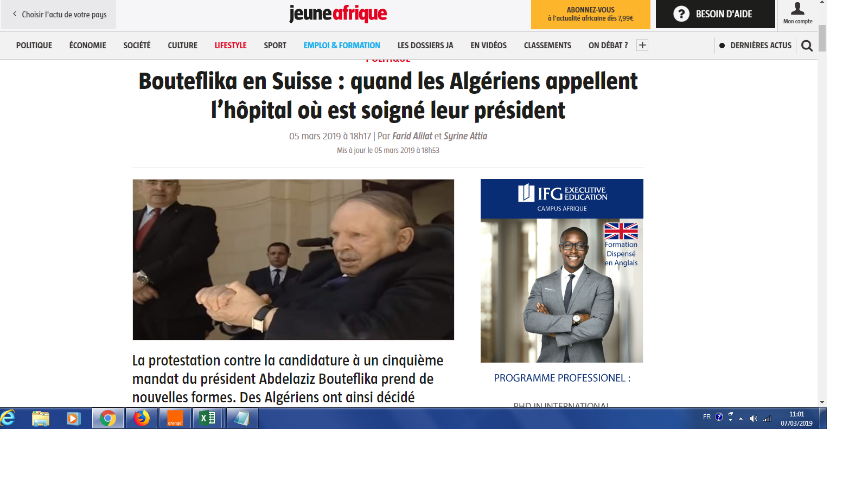Launch Firefox from the taskbar
The height and width of the screenshot is (488, 868).
142,418
